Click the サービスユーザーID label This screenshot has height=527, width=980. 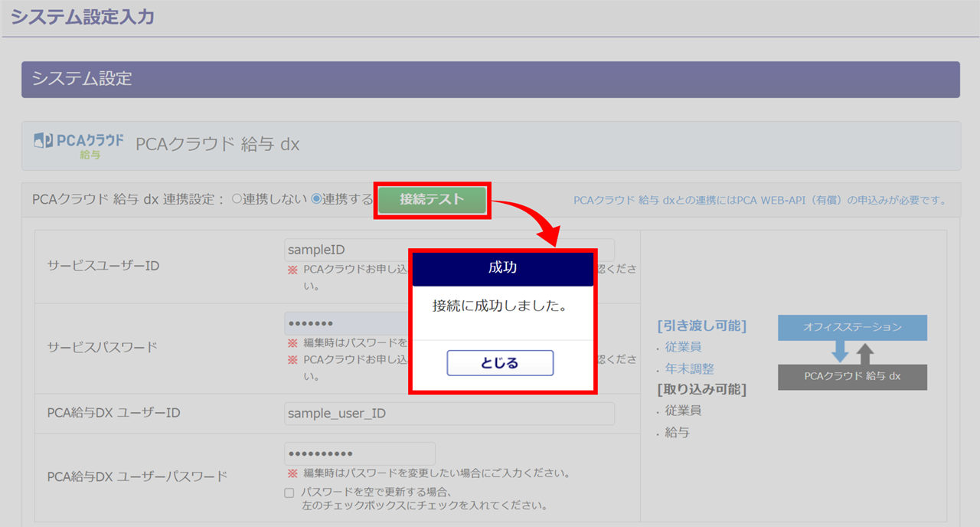click(103, 266)
